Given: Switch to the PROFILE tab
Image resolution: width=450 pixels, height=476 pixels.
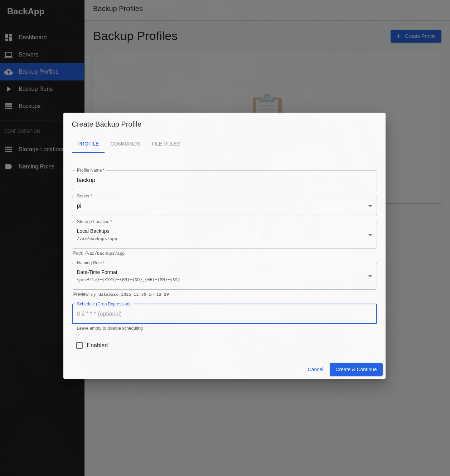Looking at the screenshot, I should click(x=88, y=144).
